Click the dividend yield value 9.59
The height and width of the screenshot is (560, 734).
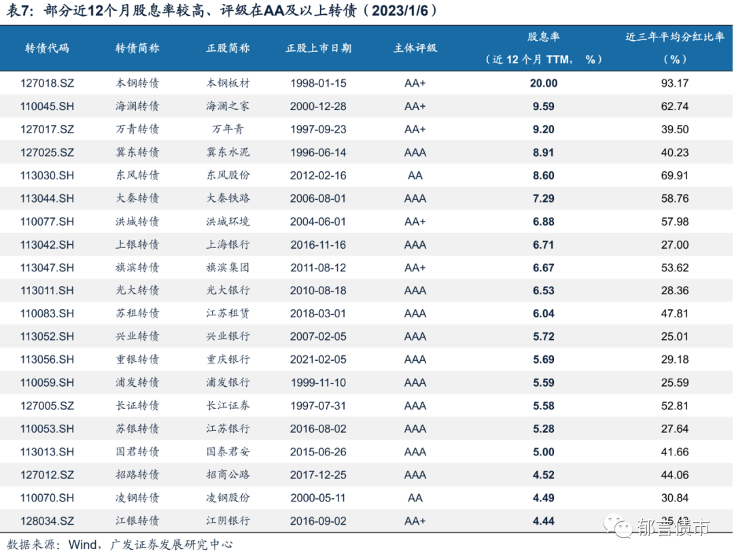tap(544, 106)
